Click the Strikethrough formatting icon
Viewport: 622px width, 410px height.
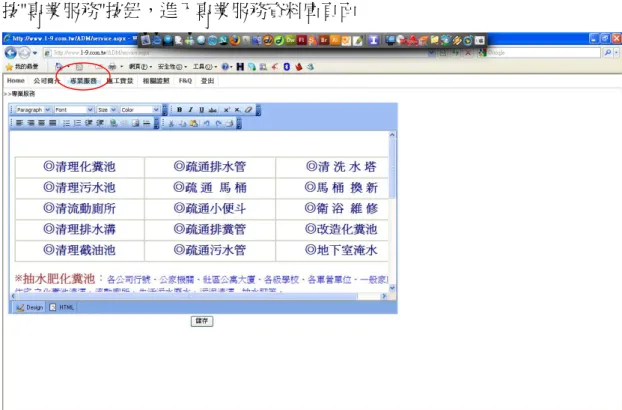pyautogui.click(x=213, y=110)
